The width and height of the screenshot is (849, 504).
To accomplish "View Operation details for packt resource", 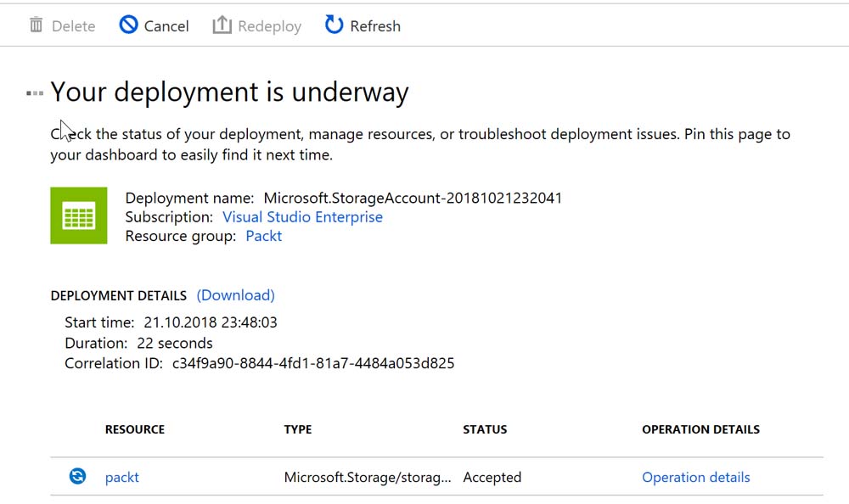I will tap(695, 478).
